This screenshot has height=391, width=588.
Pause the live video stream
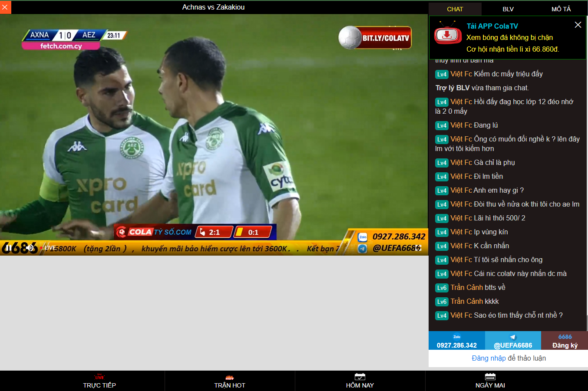coord(9,248)
